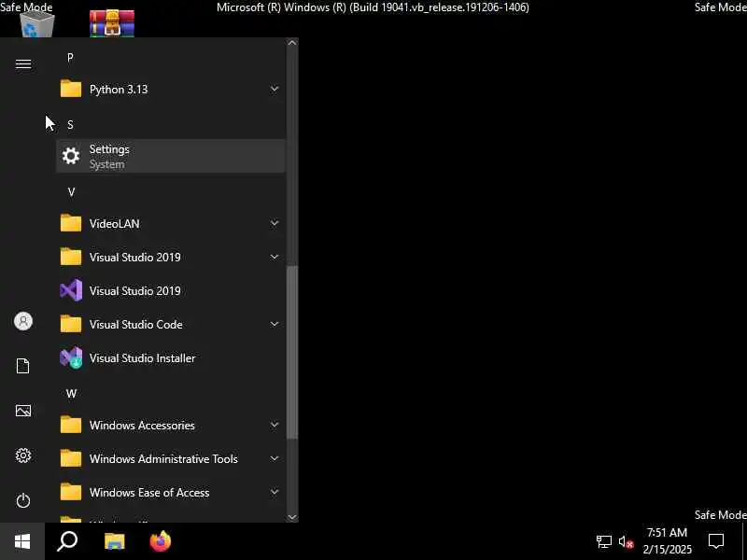Expand the Windows Accessories folder
Screen dimensions: 747x560
pos(171,425)
